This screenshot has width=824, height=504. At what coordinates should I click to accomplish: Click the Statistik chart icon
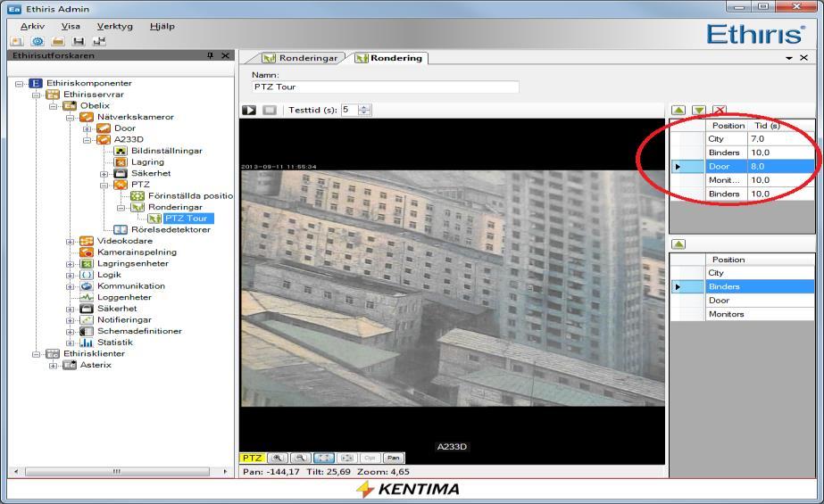click(87, 343)
